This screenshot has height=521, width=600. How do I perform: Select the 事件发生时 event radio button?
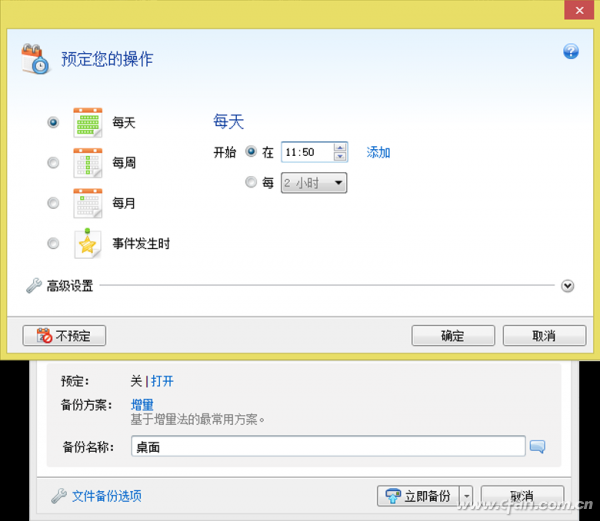[53, 243]
